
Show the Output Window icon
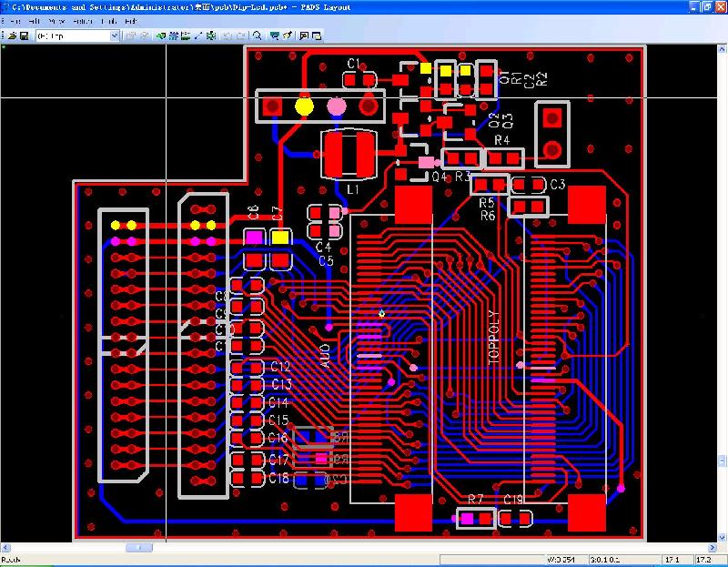click(316, 35)
